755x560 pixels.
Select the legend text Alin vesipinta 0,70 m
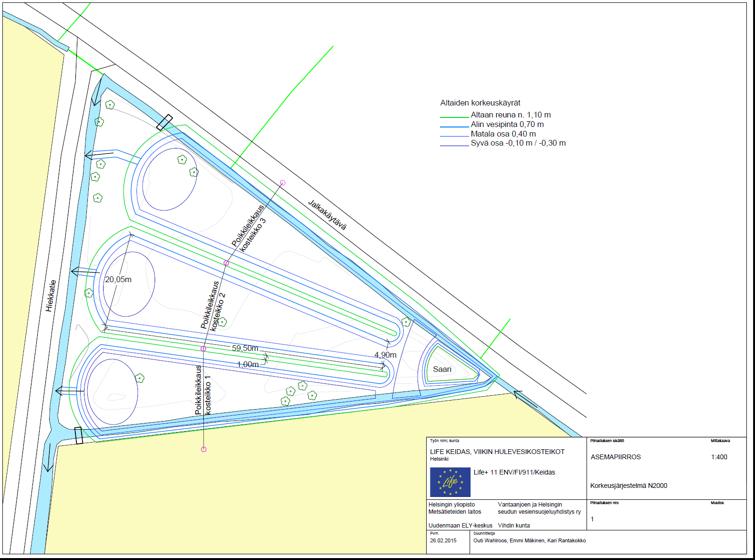[x=507, y=125]
